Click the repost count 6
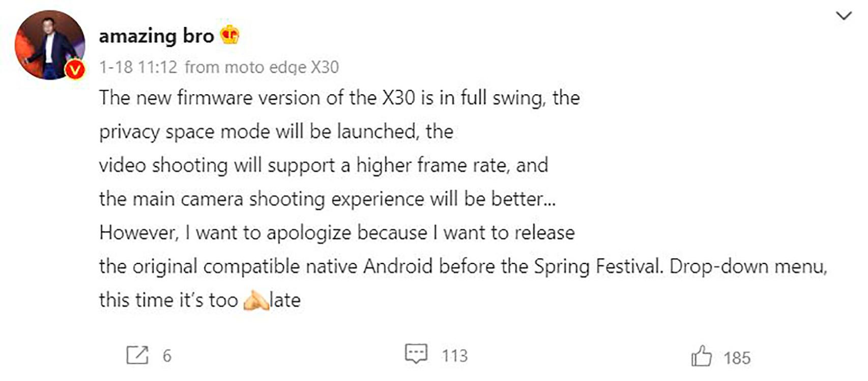The width and height of the screenshot is (868, 381). [167, 356]
